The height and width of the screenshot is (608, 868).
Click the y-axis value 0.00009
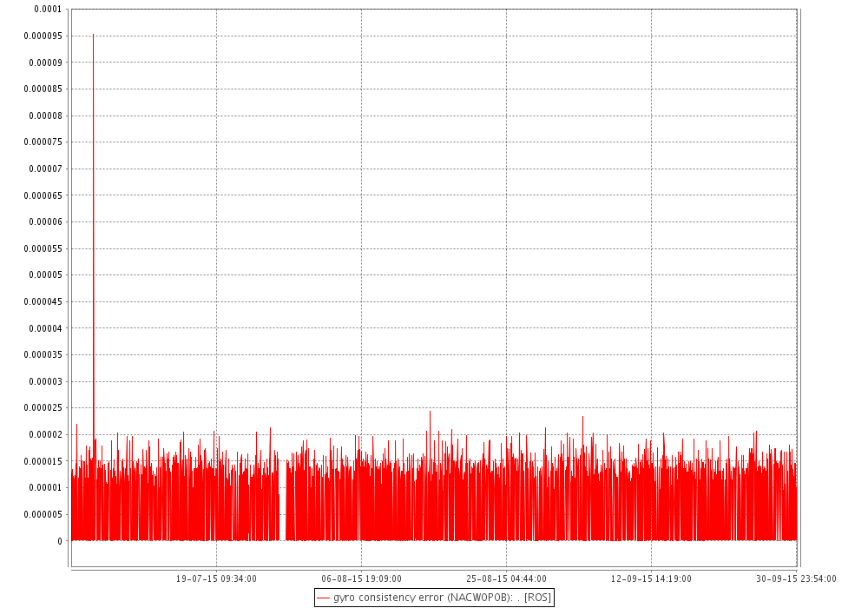pyautogui.click(x=45, y=63)
